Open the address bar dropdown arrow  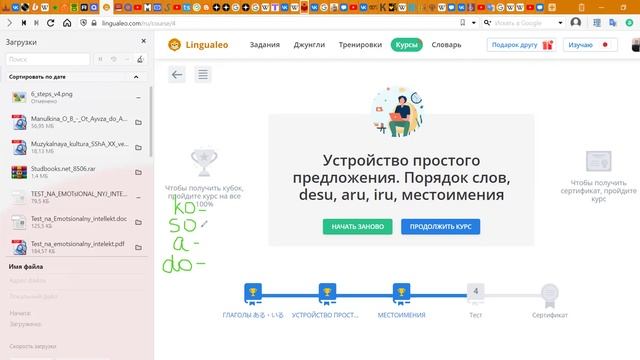click(x=473, y=23)
